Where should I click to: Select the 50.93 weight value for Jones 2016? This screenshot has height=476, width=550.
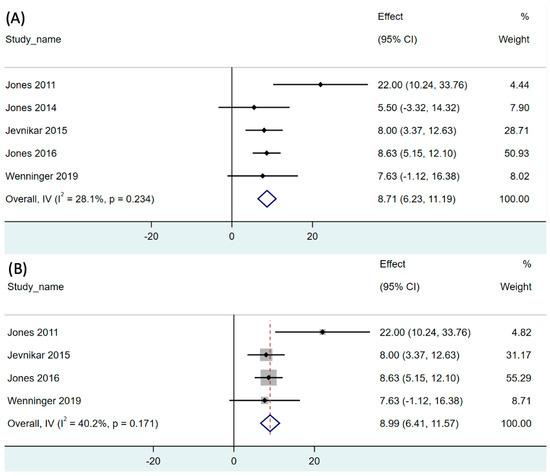(x=517, y=153)
